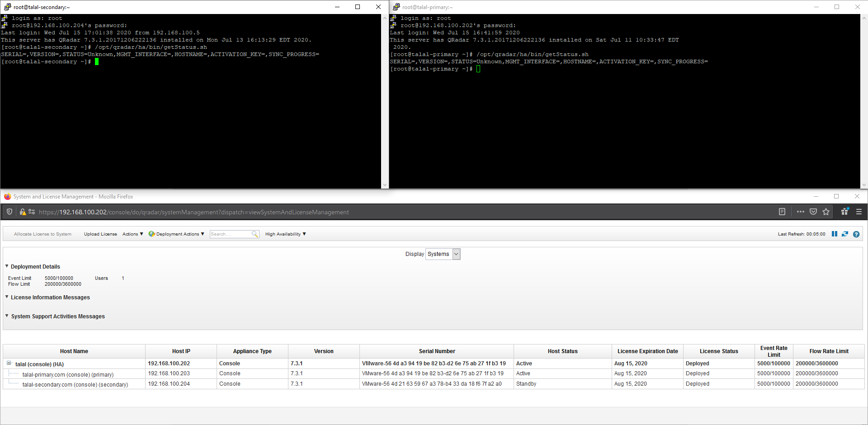Image resolution: width=868 pixels, height=425 pixels.
Task: Click the magnifier icon in the QRadar search box
Action: click(x=255, y=234)
